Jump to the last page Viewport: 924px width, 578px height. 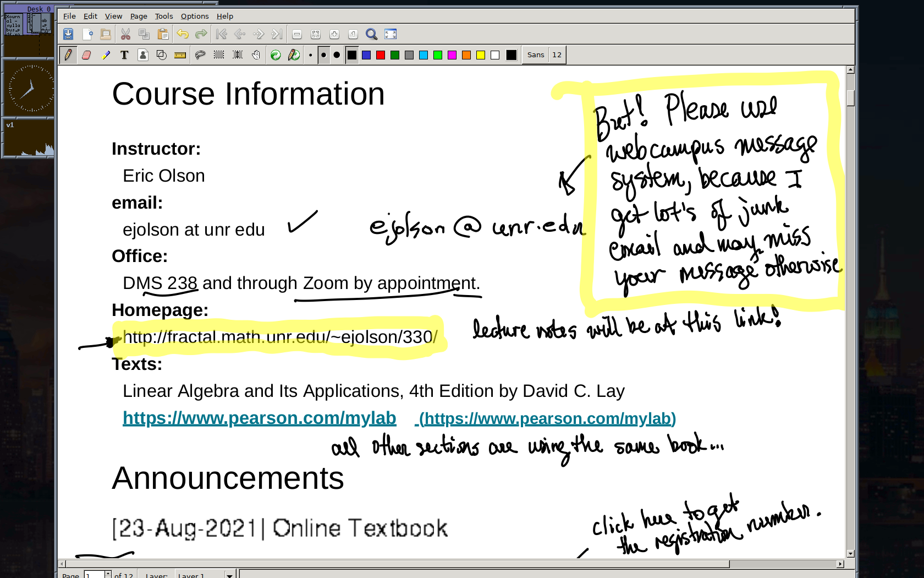[277, 34]
